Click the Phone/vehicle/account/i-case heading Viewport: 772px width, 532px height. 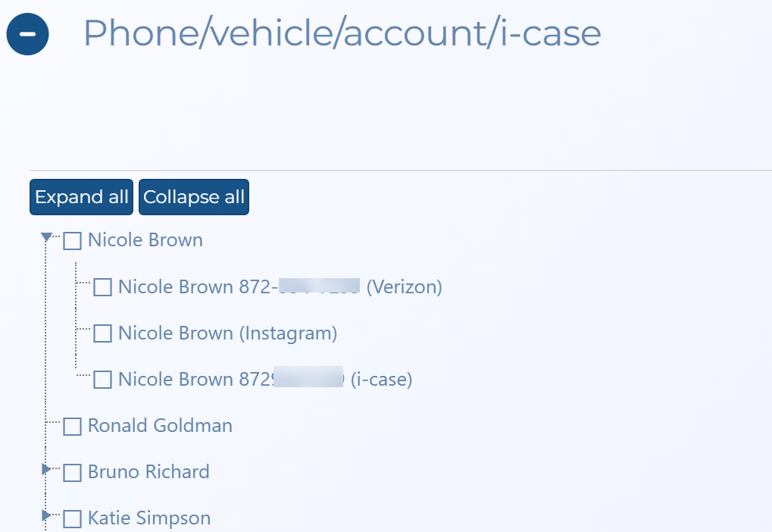(x=342, y=33)
